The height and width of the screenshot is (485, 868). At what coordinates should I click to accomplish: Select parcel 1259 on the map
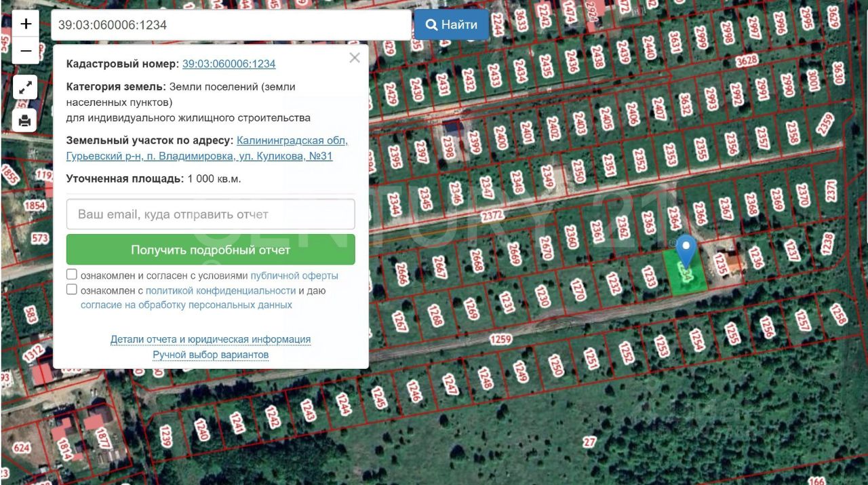point(500,338)
